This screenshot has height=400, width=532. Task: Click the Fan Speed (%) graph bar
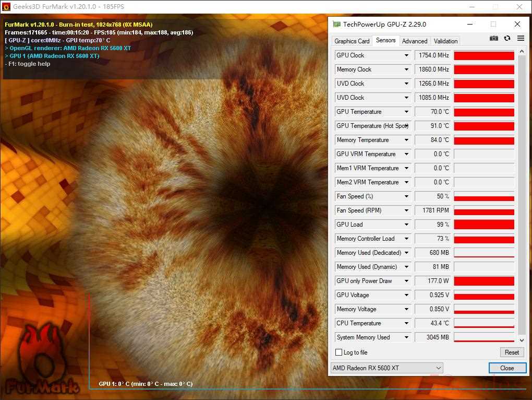(x=484, y=196)
